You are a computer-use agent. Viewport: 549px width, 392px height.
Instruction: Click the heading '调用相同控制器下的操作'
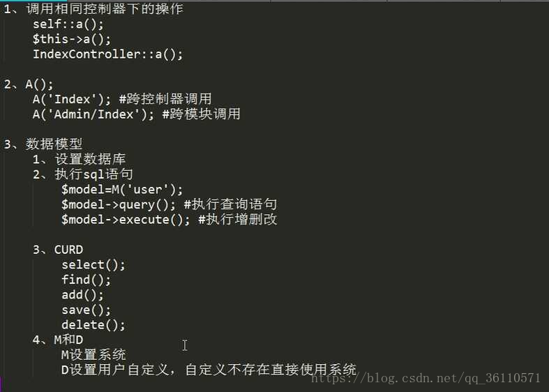(105, 8)
